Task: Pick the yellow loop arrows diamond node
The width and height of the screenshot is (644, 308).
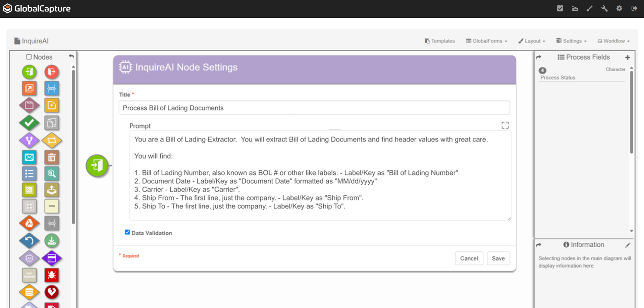Action: [52, 140]
